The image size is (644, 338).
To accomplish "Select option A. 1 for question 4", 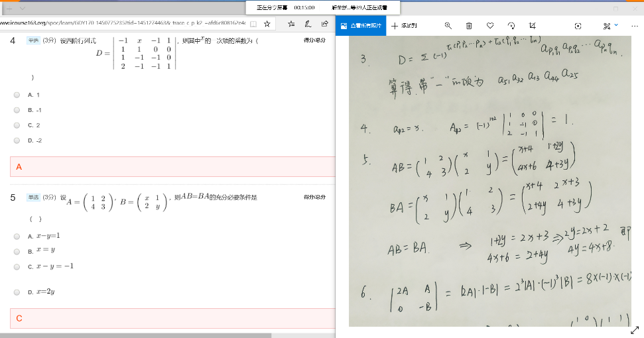I will point(17,95).
